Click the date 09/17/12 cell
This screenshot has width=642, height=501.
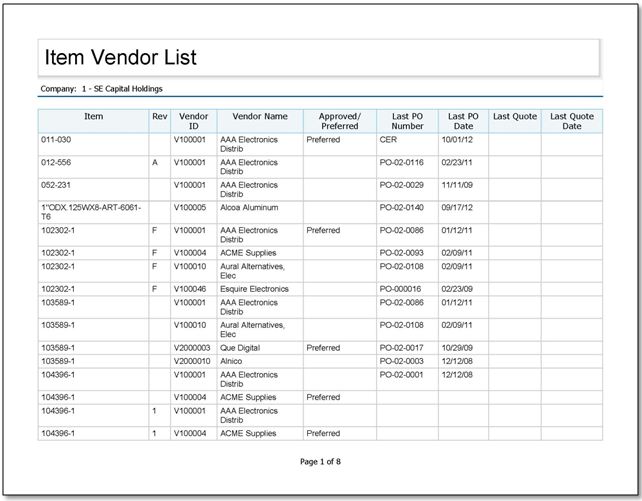456,207
